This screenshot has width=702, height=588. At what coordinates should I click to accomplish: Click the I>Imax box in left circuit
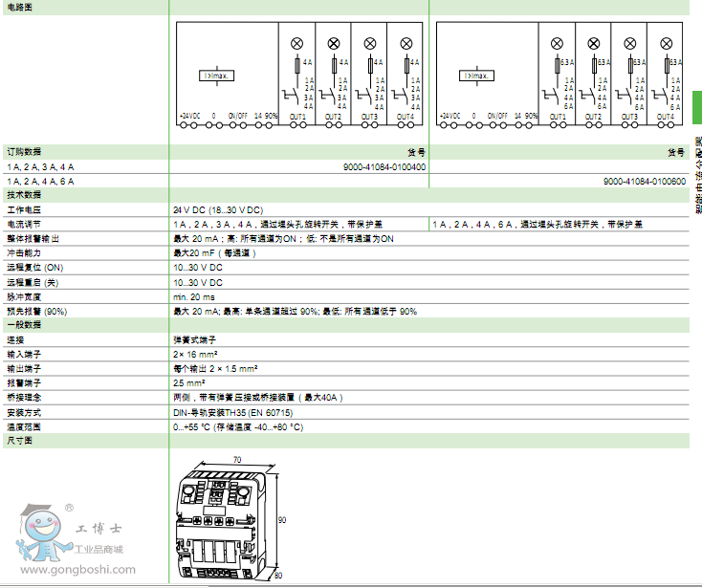click(216, 75)
